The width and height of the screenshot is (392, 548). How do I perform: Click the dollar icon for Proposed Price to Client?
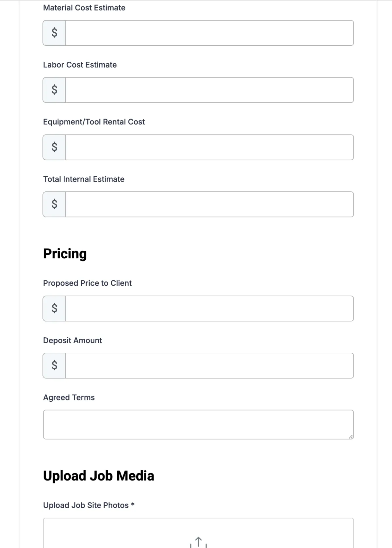point(54,308)
